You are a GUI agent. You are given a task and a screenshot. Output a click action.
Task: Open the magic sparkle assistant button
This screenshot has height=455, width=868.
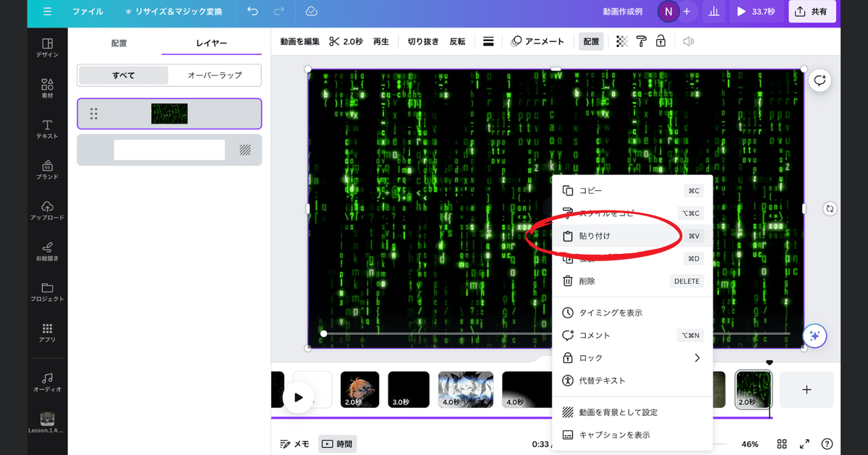pyautogui.click(x=815, y=336)
